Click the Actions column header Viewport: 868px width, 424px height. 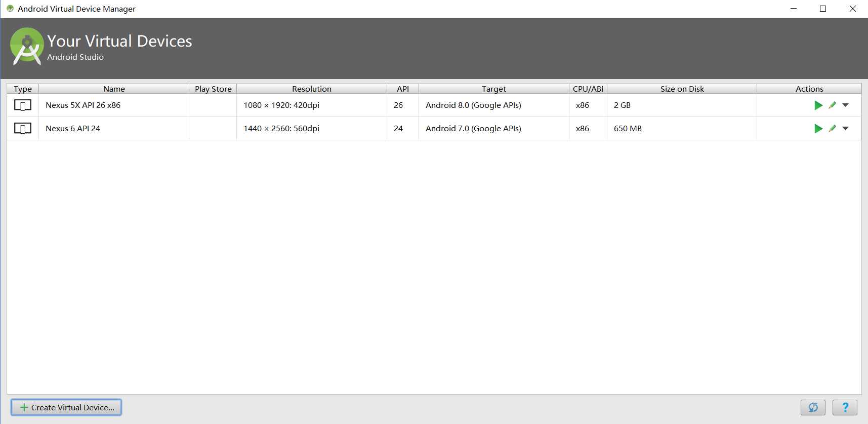point(809,89)
